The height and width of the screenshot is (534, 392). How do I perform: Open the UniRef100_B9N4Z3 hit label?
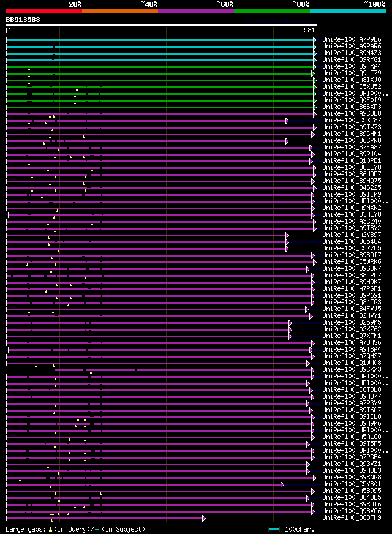(x=352, y=53)
